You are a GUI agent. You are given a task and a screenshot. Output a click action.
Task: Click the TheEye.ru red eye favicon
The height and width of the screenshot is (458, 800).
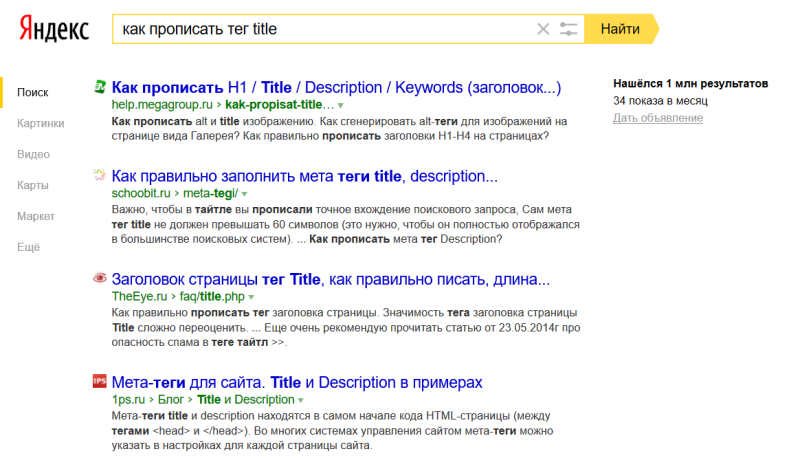[99, 278]
